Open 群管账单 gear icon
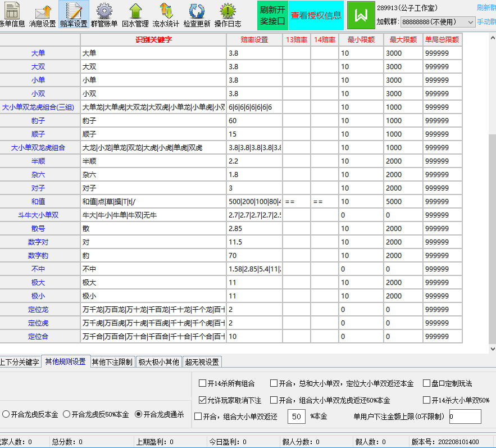 point(104,11)
